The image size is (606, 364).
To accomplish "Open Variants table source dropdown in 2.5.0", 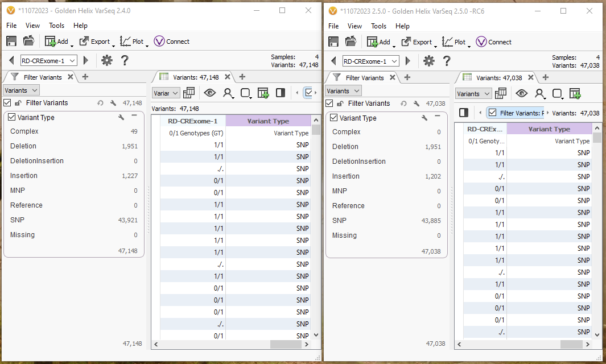I will coord(473,93).
